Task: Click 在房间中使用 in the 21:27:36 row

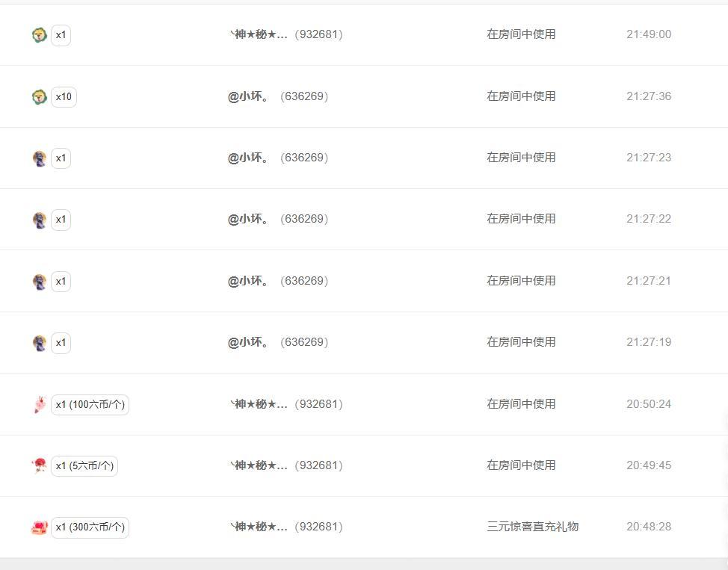Action: coord(521,96)
